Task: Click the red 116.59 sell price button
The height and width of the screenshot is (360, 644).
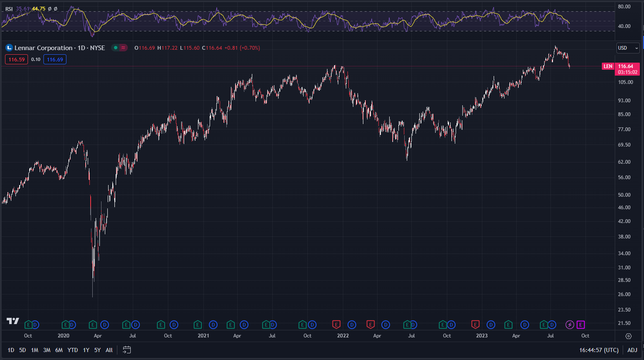Action: pos(17,59)
